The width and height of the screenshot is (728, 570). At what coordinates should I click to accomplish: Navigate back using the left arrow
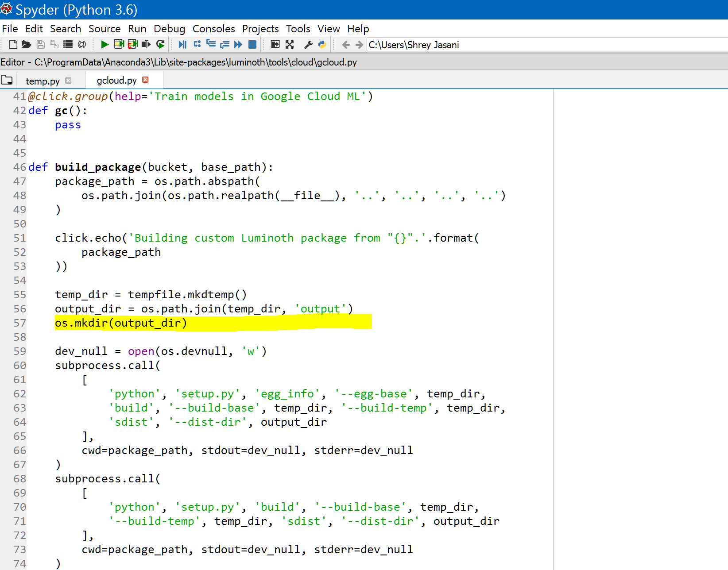[x=346, y=44]
